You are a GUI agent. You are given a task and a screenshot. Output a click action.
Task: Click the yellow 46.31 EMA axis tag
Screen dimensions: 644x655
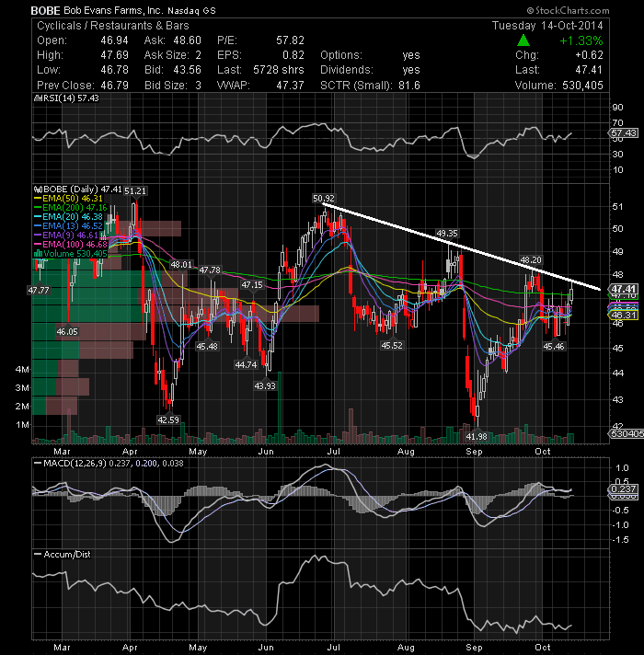(x=623, y=315)
